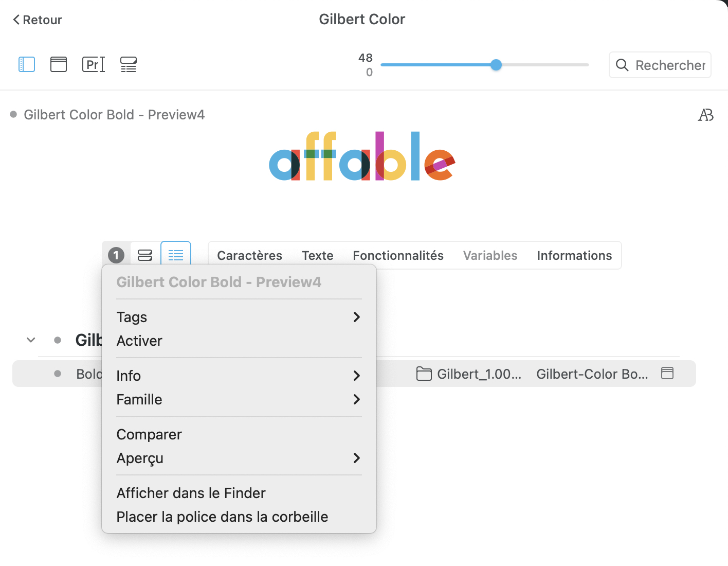The width and height of the screenshot is (728, 566).
Task: Open the Informations tab
Action: (x=574, y=256)
